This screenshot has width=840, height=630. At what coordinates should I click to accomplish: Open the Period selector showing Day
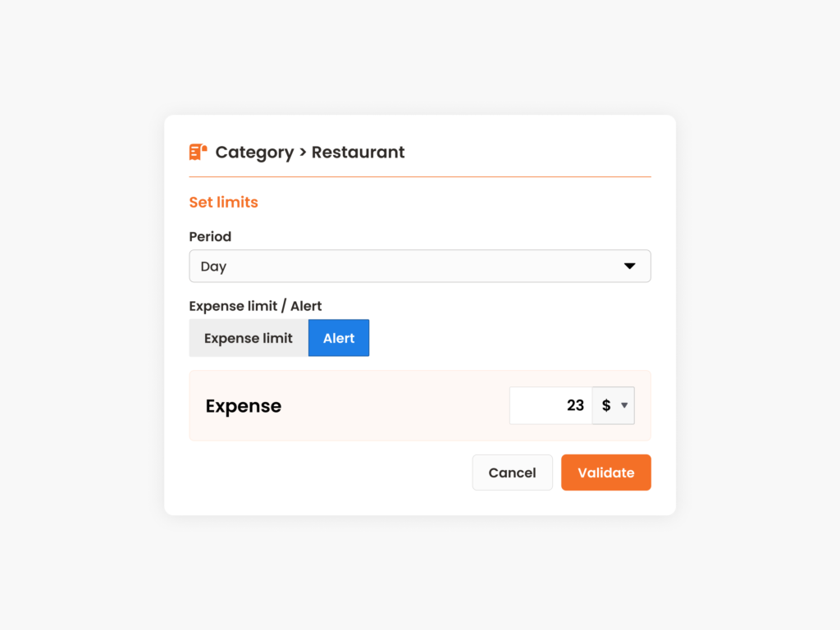tap(420, 266)
